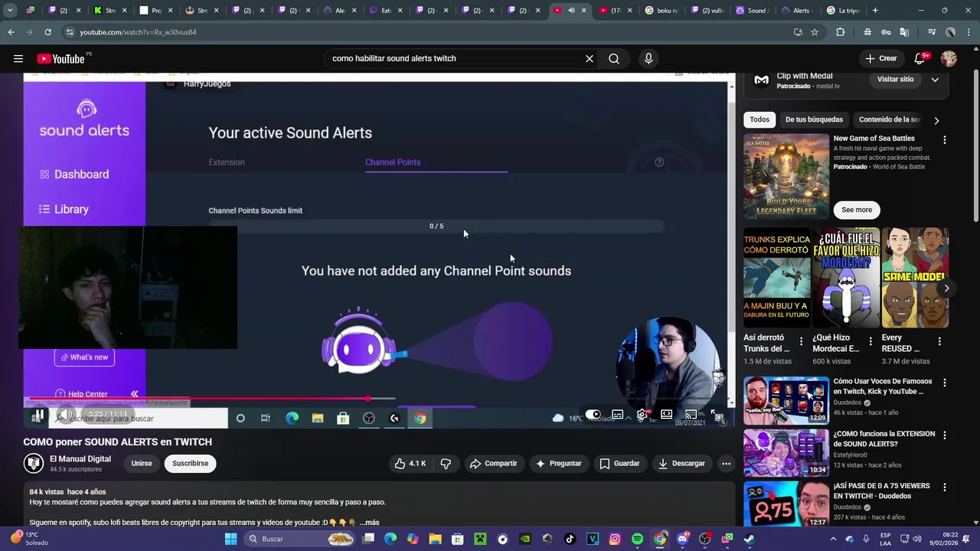This screenshot has width=980, height=551.
Task: Open Windows Start menu
Action: [230, 539]
